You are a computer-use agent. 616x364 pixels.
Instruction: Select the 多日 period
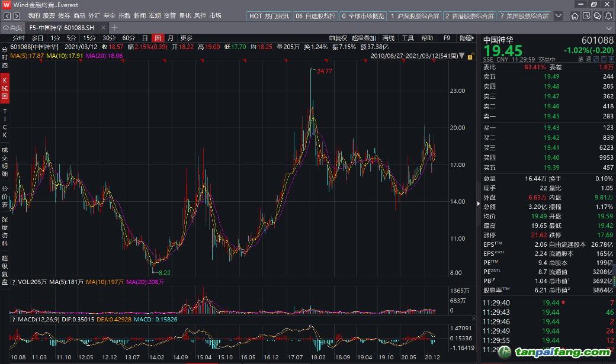37,38
